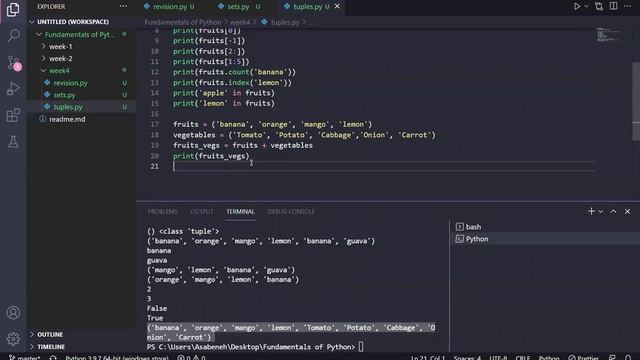Open readme.md in the file tree
The height and width of the screenshot is (360, 640).
pos(82,119)
